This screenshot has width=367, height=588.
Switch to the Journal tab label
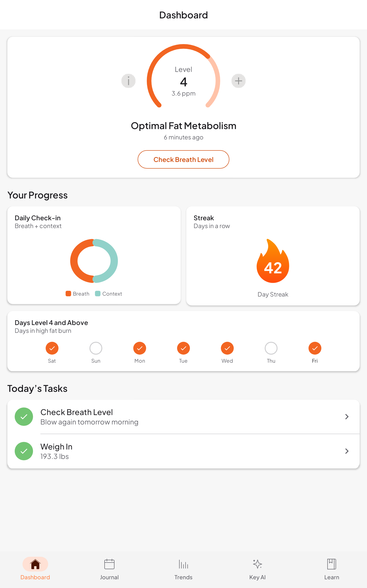pos(109,577)
